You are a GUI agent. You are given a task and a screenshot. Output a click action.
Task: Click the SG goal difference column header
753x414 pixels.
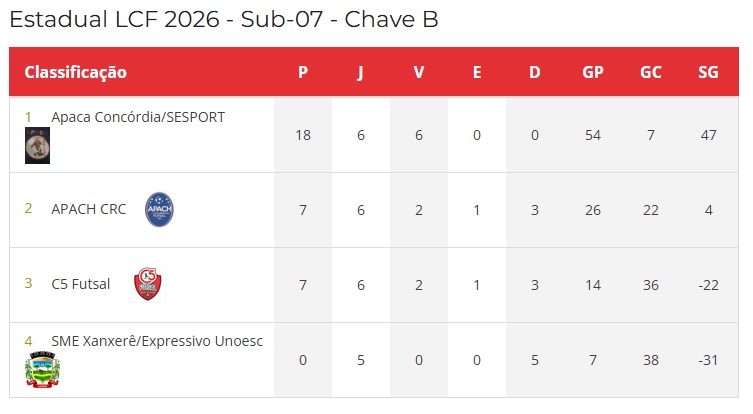pyautogui.click(x=708, y=72)
